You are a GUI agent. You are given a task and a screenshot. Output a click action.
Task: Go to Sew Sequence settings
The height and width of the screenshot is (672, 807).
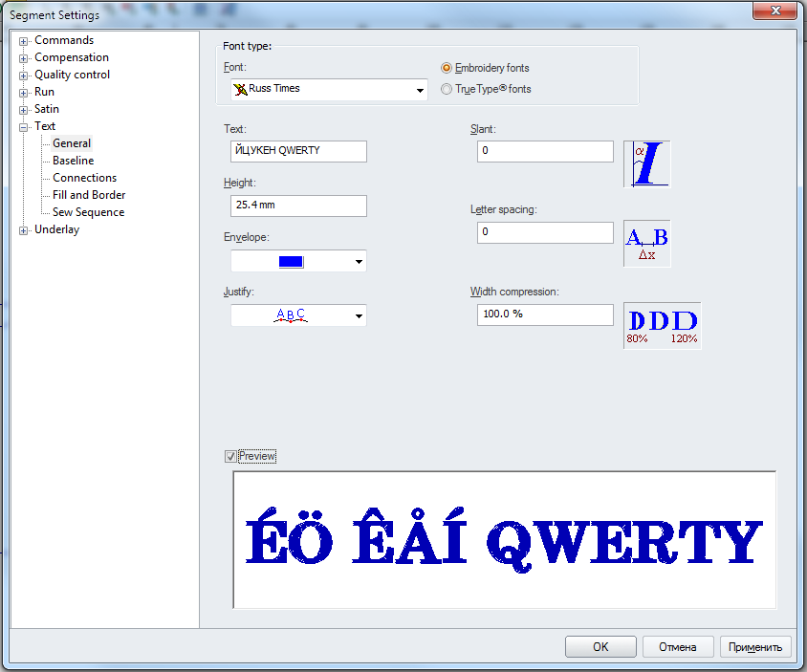(88, 212)
